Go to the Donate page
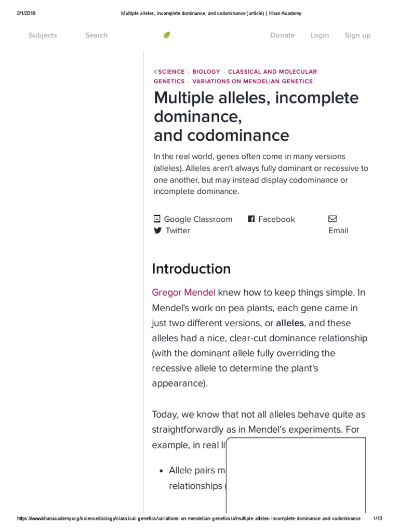The image size is (399, 532). pyautogui.click(x=282, y=35)
